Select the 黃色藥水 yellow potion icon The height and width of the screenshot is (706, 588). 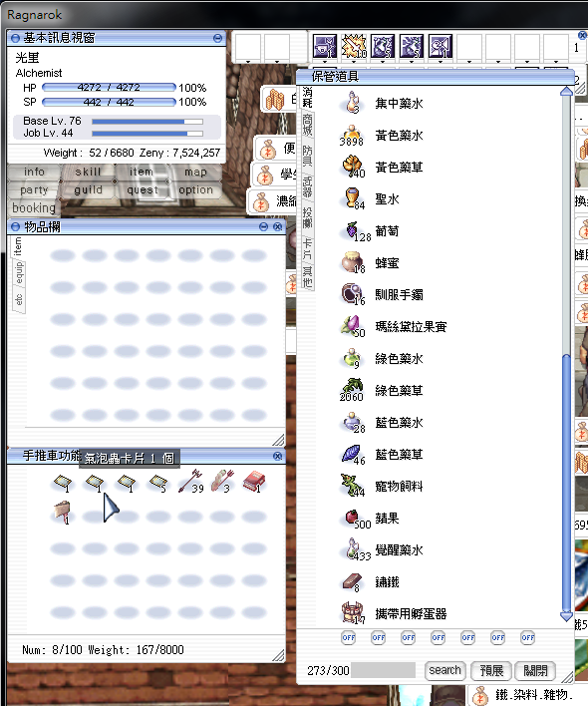352,135
